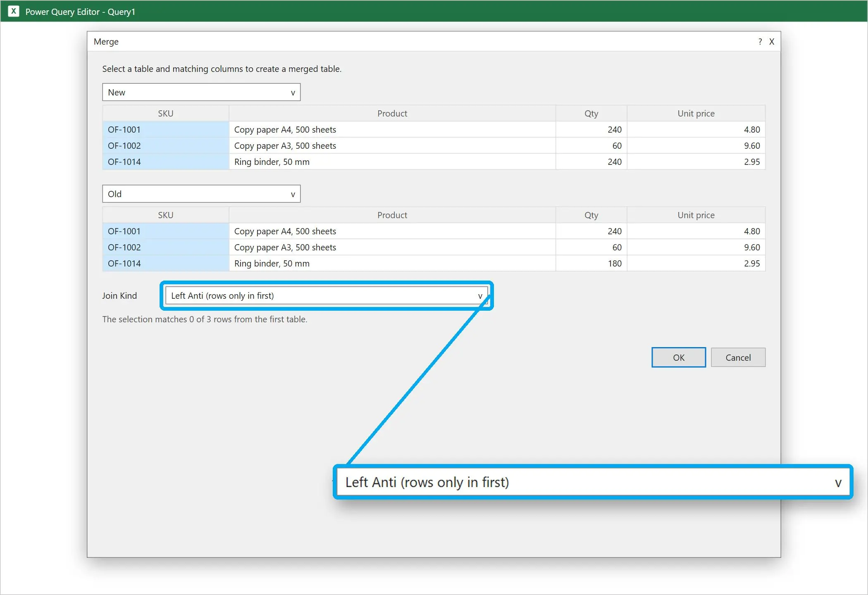The width and height of the screenshot is (868, 595).
Task: Click Copy paper A3 product in New table
Action: [x=392, y=145]
